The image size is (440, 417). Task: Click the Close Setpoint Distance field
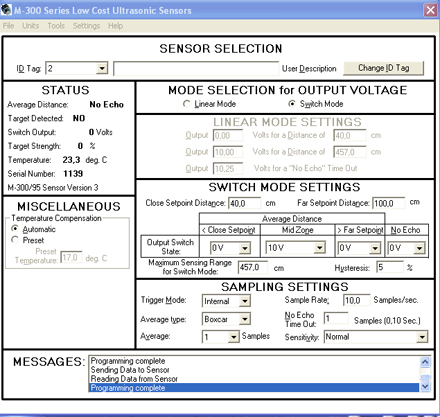point(244,203)
